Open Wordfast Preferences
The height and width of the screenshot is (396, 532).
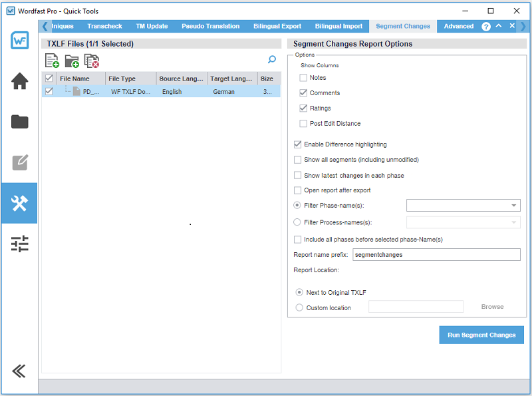tap(19, 244)
